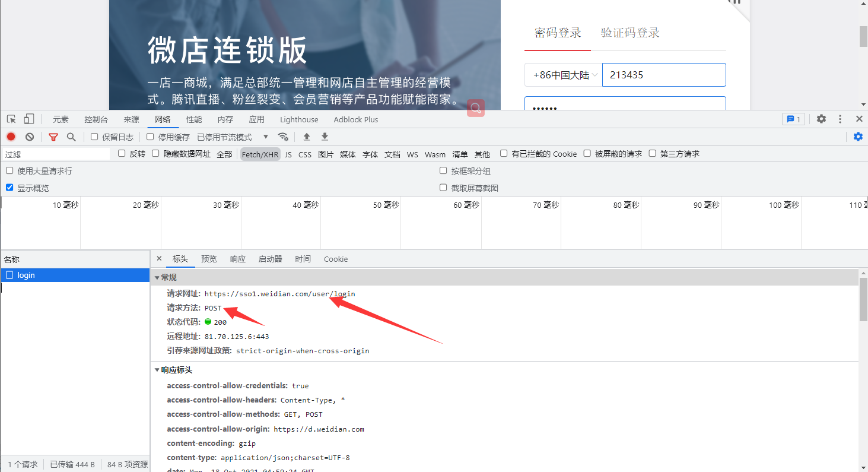
Task: Click the phone number input field
Action: pos(664,75)
